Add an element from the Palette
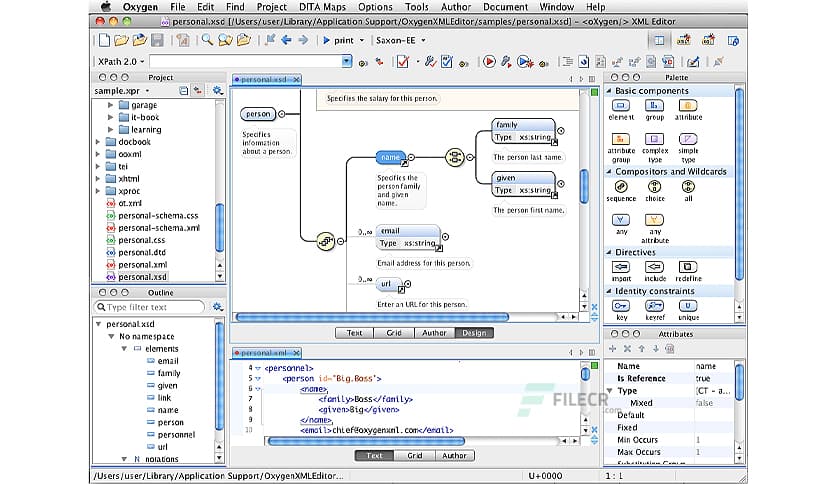 coord(621,106)
